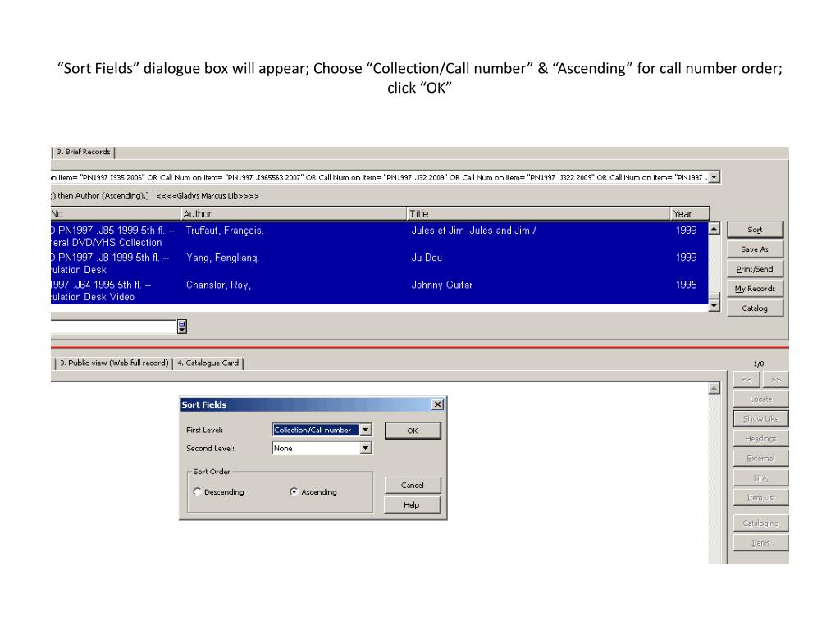
Task: Open Help in Sort Fields dialog
Action: tap(412, 505)
